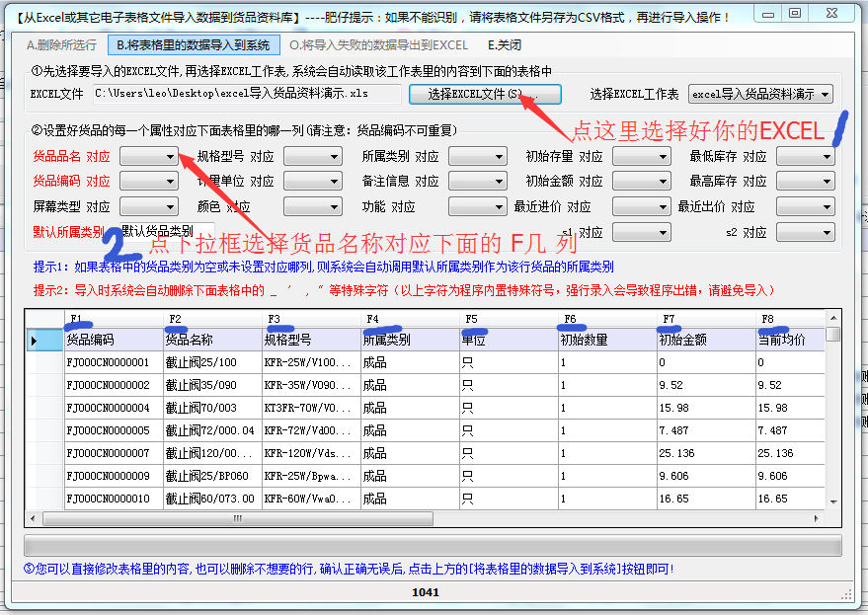Click the current row indicator arrow in grid
The width and height of the screenshot is (868, 615).
(35, 341)
